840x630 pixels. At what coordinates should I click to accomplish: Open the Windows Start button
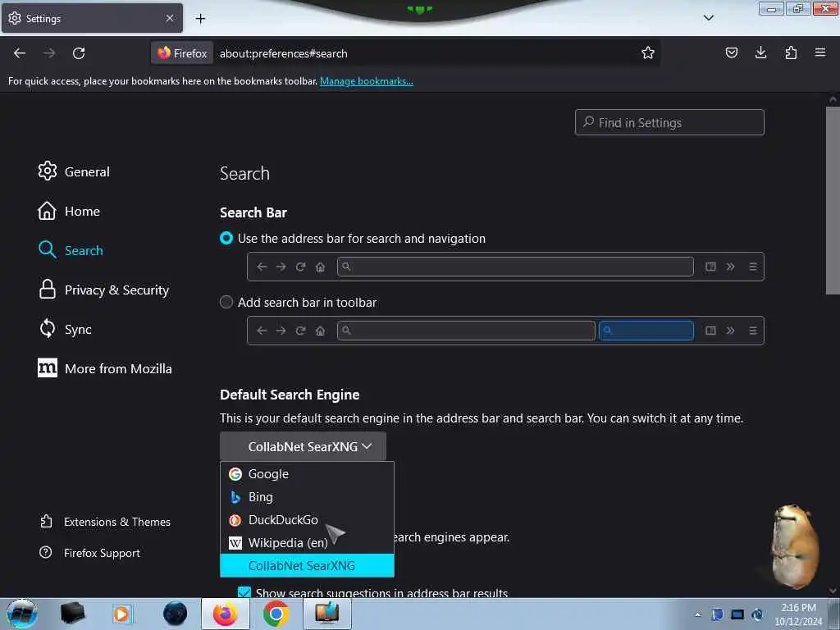coord(21,614)
